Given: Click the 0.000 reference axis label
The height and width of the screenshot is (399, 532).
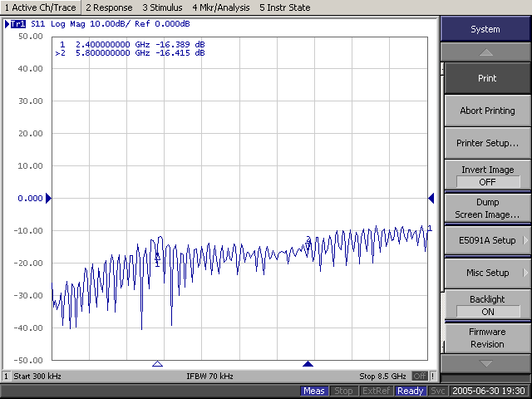Looking at the screenshot, I should (x=30, y=198).
